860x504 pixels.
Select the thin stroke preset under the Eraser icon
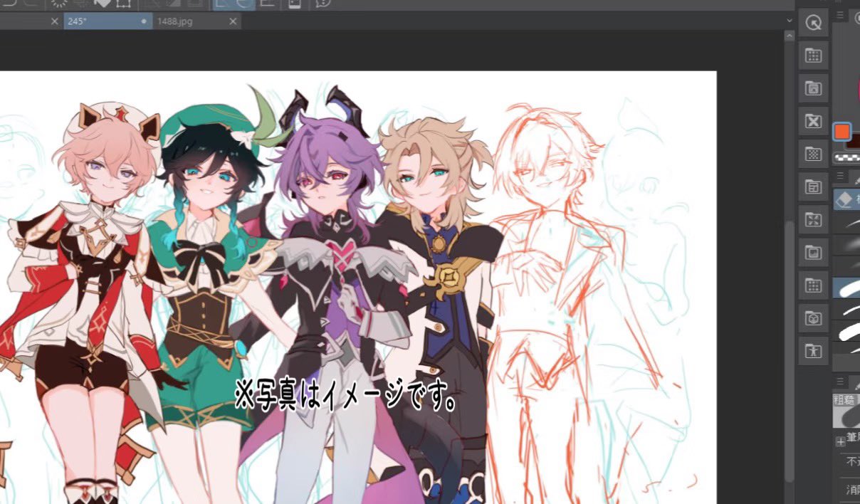[x=846, y=221]
